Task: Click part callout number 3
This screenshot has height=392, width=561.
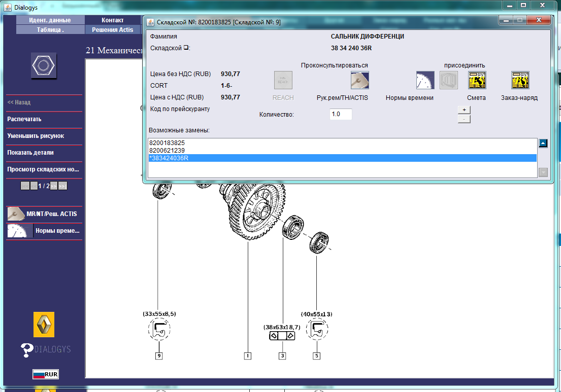Action: 282,355
